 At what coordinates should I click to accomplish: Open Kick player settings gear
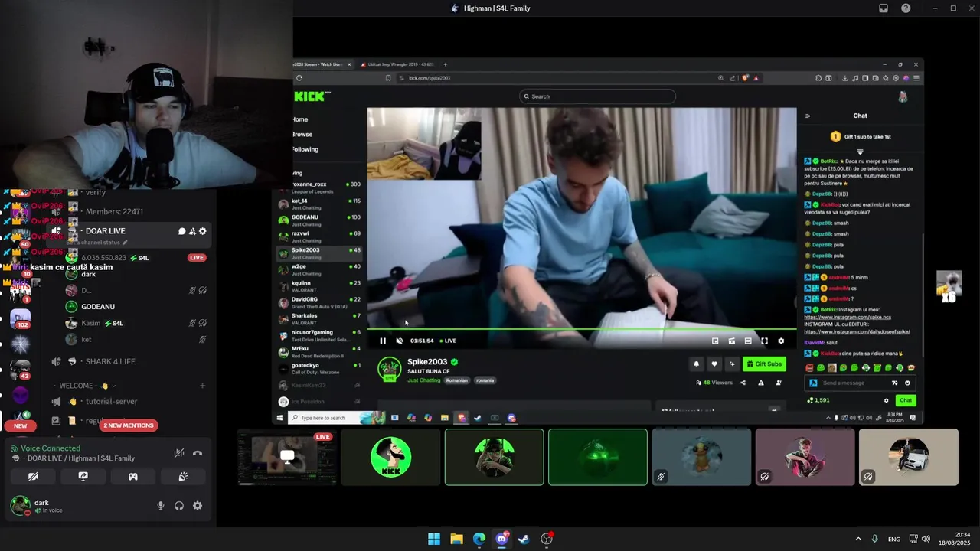point(781,341)
